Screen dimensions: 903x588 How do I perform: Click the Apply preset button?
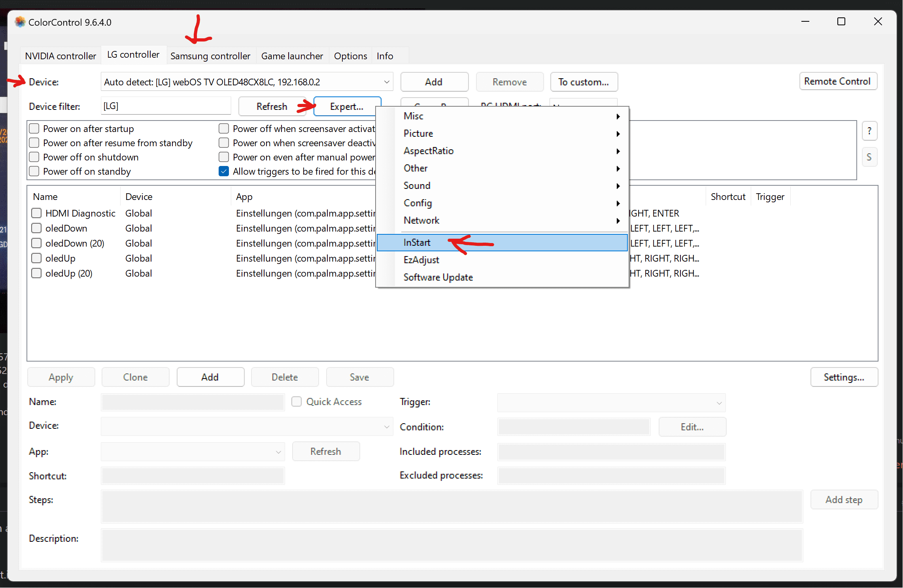pyautogui.click(x=61, y=377)
